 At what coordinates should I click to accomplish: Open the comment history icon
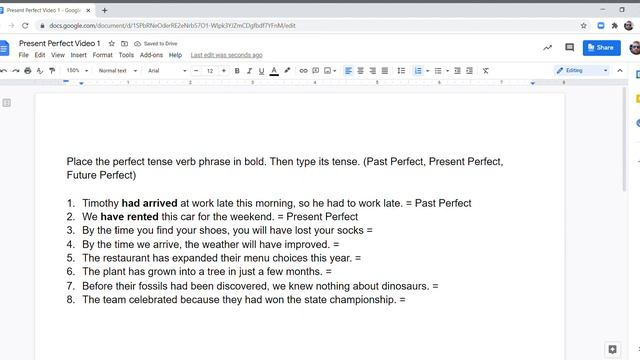click(x=569, y=47)
